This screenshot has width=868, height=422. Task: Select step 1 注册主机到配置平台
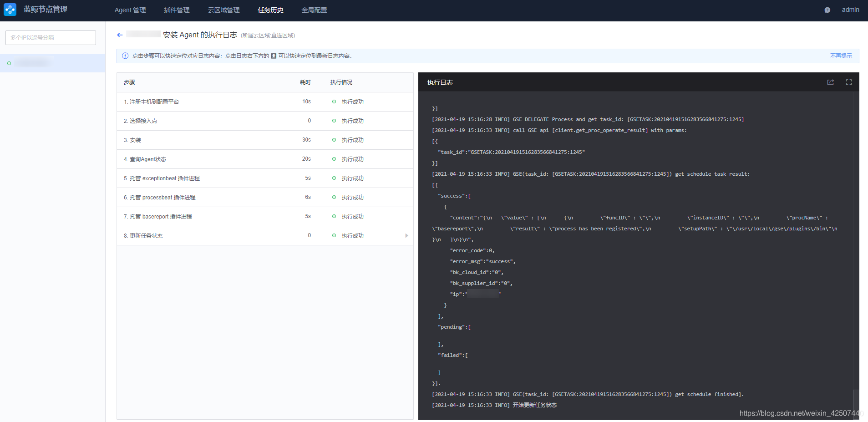point(265,102)
